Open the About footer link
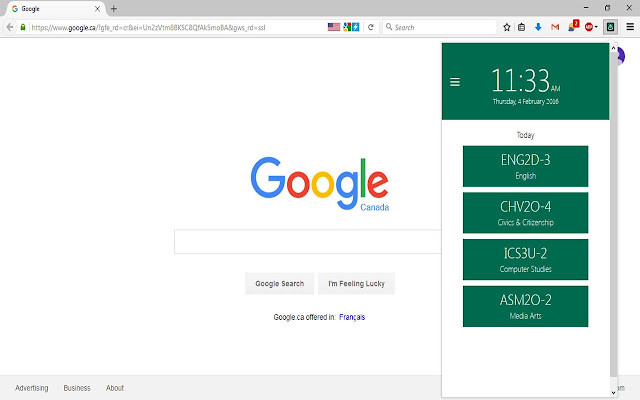This screenshot has height=400, width=640. pos(115,388)
